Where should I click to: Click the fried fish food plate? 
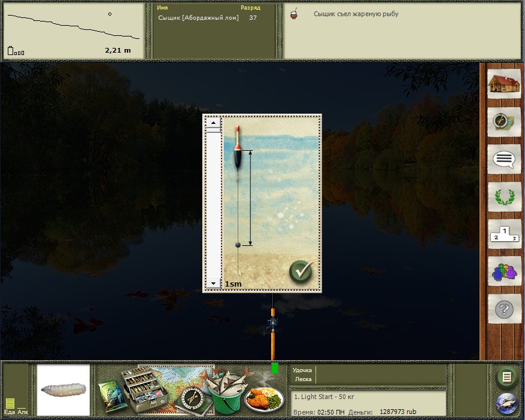[x=264, y=397]
